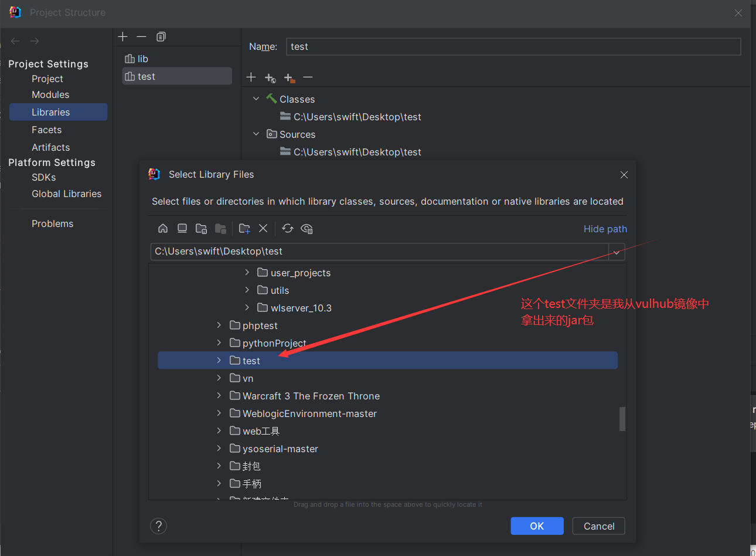Open Modules settings page
Image resolution: width=756 pixels, height=556 pixels.
coord(50,94)
